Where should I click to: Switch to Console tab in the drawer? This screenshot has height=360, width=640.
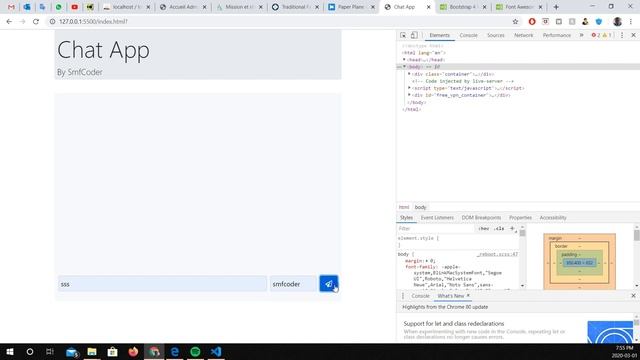420,296
